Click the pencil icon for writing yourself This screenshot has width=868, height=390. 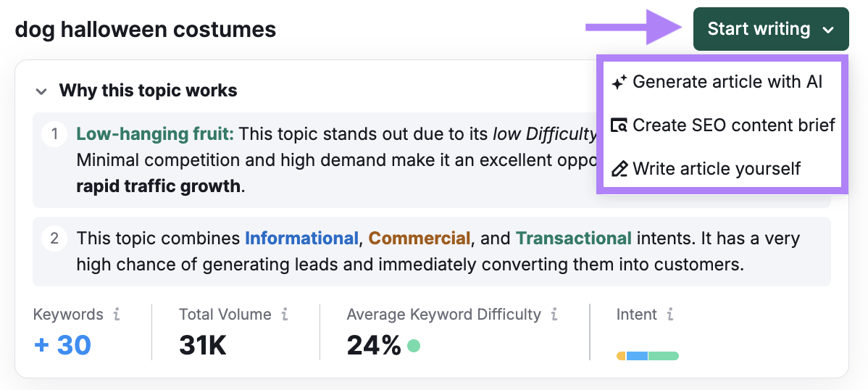(619, 169)
